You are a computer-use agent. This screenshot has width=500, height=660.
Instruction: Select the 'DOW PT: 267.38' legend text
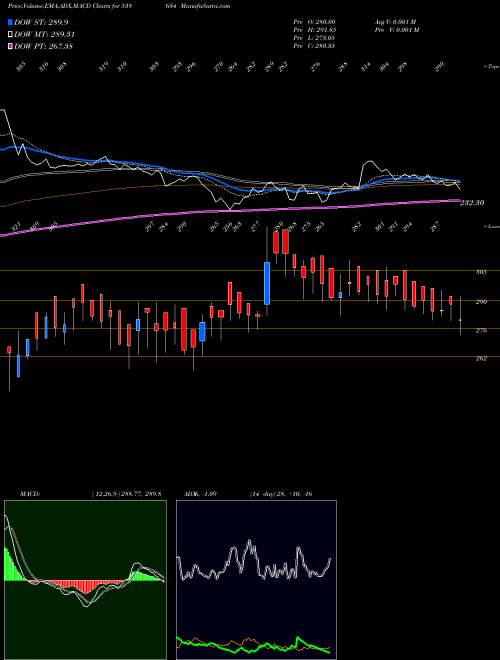tap(43, 46)
